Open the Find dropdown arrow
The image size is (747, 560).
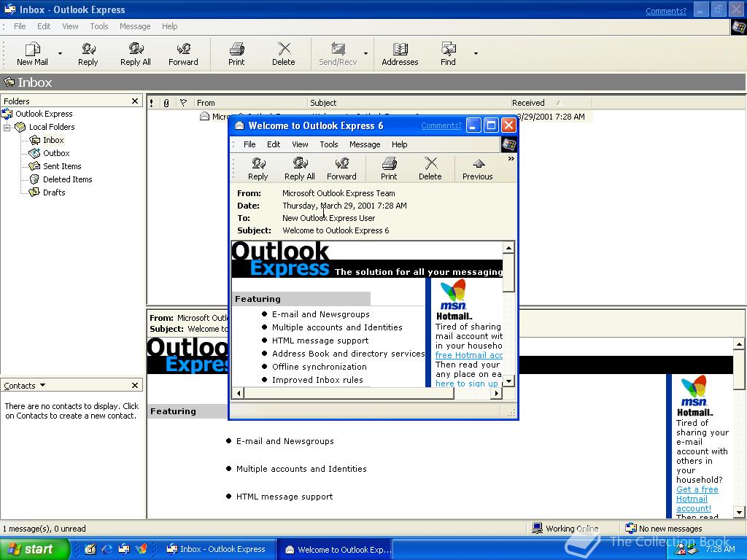(x=476, y=54)
